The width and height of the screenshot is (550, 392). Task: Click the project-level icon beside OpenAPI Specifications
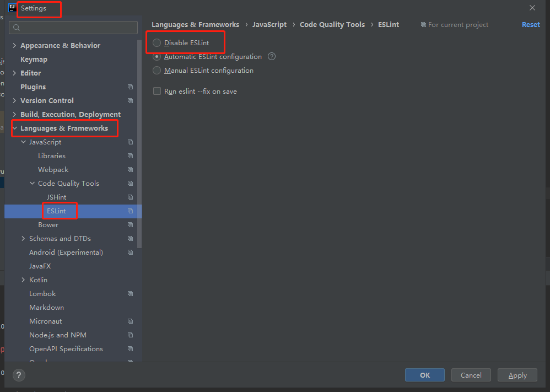pos(130,349)
